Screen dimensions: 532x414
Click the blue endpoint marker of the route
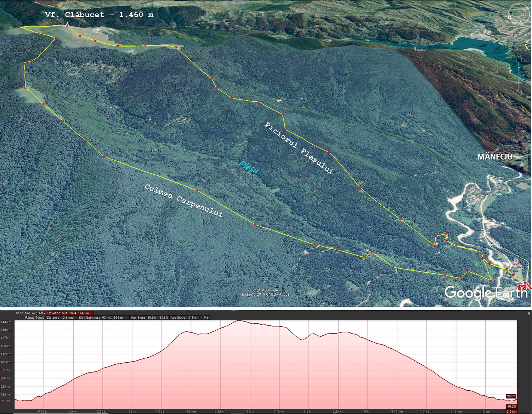[x=526, y=283]
